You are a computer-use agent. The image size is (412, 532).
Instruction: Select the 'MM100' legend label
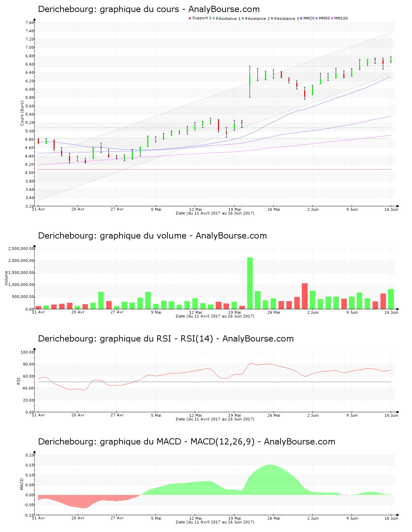pos(341,18)
